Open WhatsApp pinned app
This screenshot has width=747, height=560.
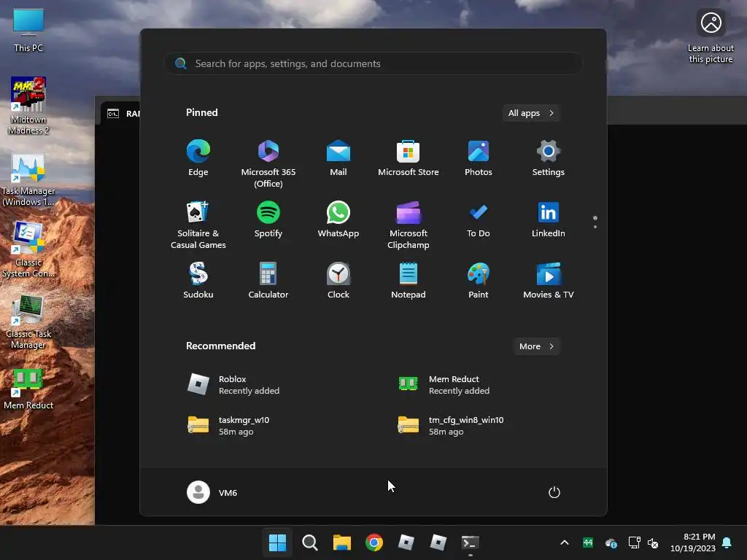[338, 219]
